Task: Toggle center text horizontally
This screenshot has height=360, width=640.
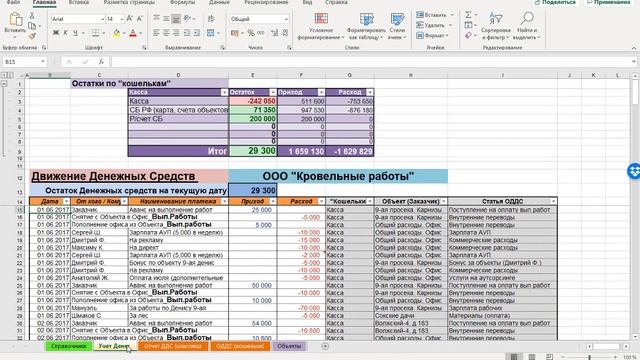Action: [x=166, y=33]
